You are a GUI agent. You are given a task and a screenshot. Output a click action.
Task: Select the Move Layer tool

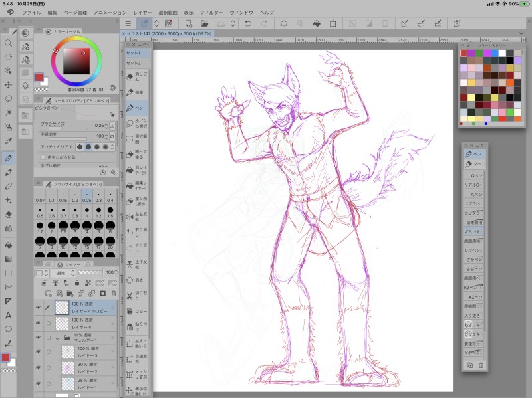[9, 85]
